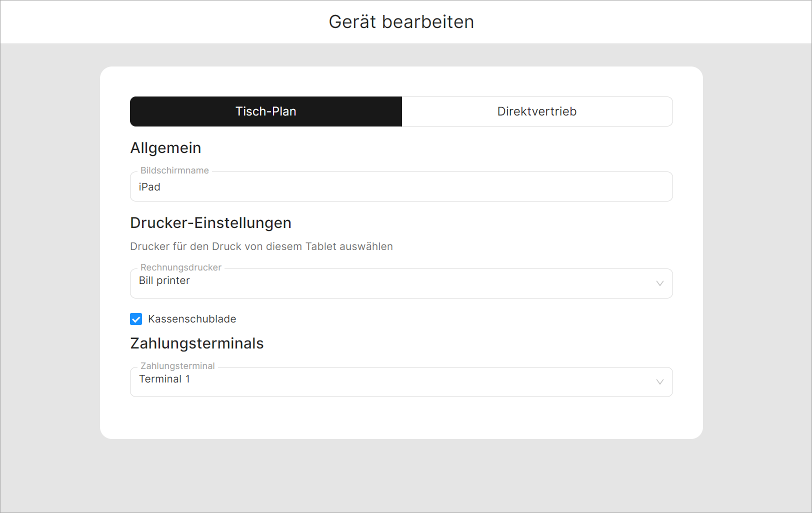Click the Bildschirmname floating field label

click(x=174, y=170)
